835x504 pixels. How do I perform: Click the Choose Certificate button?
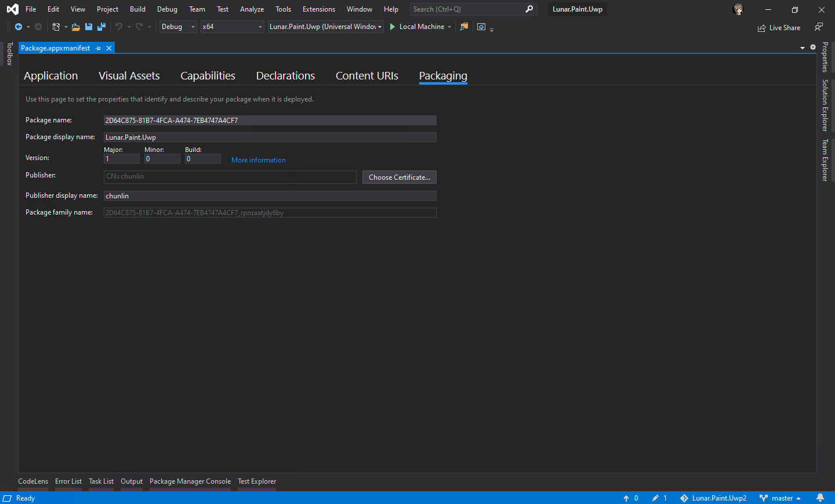coord(399,177)
